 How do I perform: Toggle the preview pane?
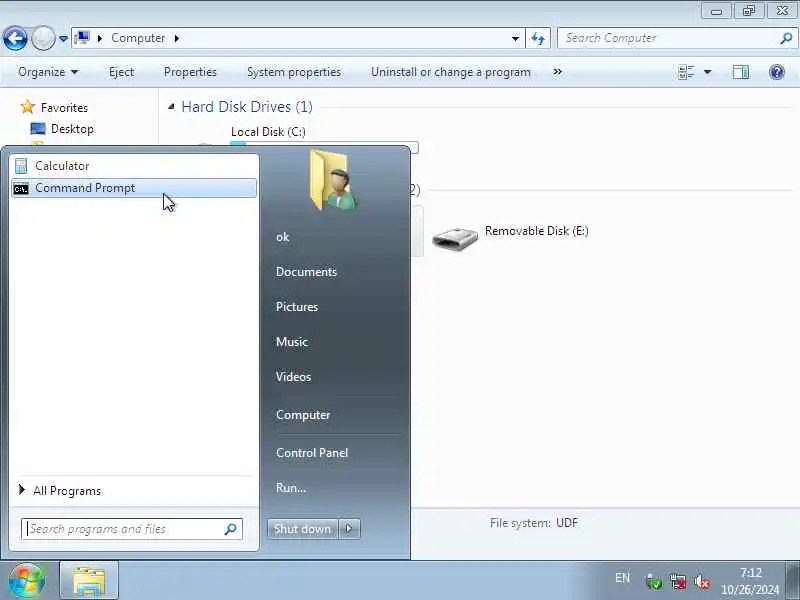pyautogui.click(x=741, y=72)
